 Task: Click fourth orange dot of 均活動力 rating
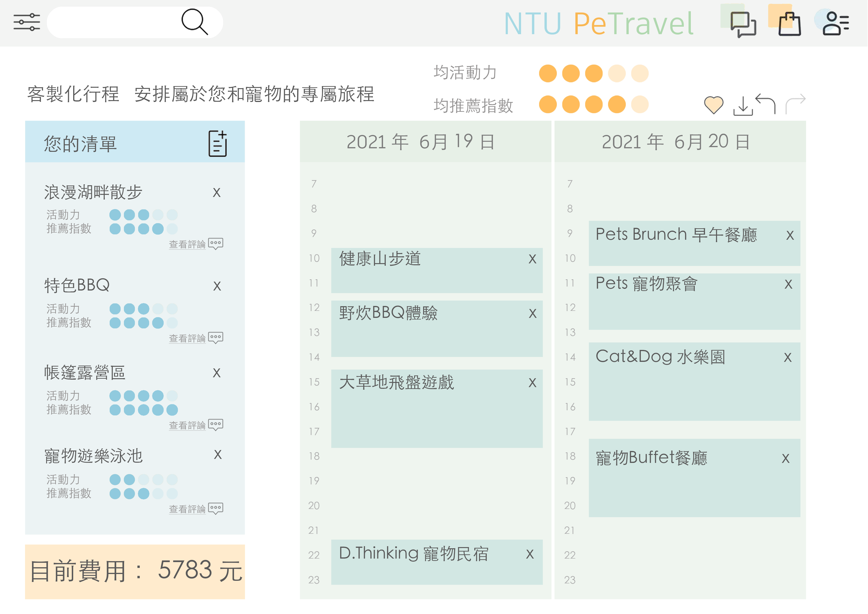pos(617,73)
